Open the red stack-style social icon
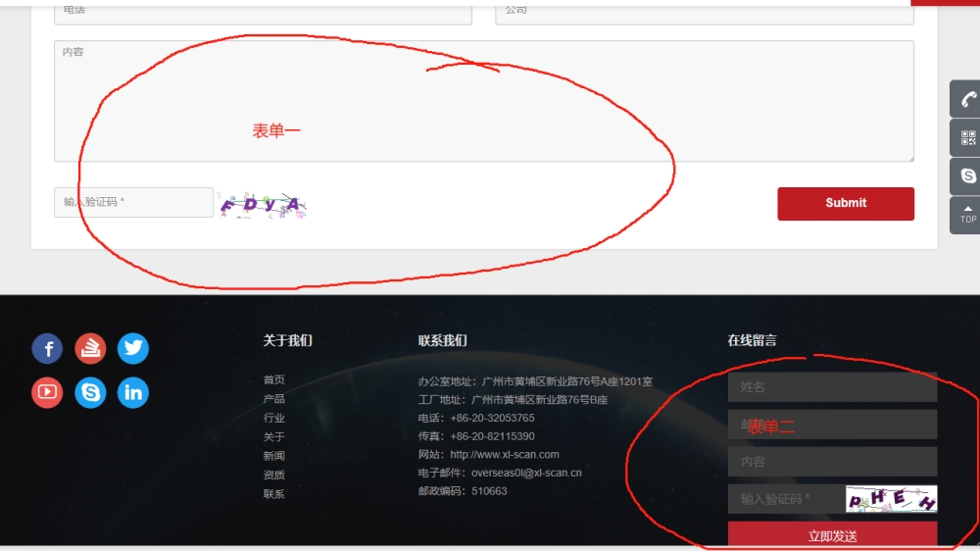Screen dimensions: 980x551 (x=90, y=348)
